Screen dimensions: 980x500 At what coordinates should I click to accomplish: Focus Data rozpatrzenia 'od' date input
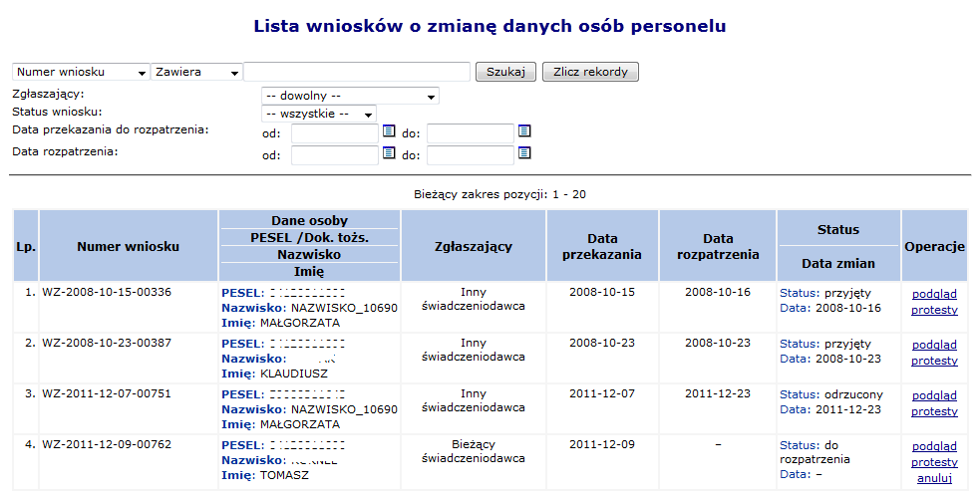pos(335,155)
